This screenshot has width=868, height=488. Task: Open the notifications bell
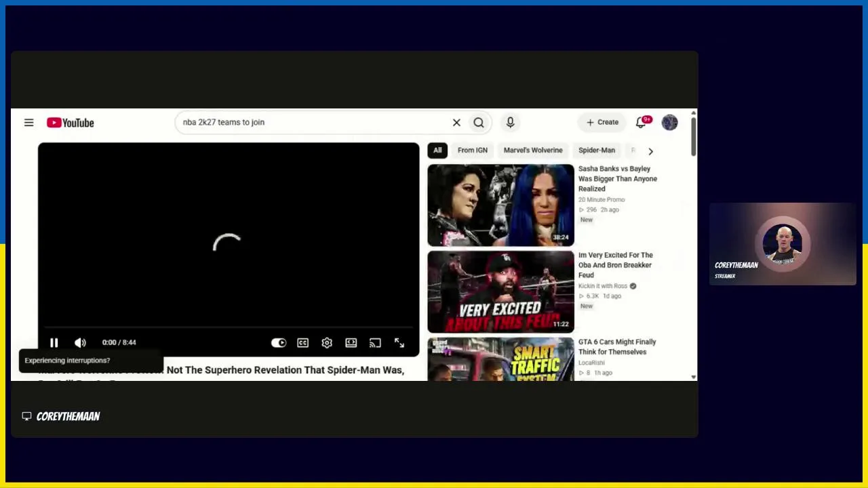pos(641,122)
